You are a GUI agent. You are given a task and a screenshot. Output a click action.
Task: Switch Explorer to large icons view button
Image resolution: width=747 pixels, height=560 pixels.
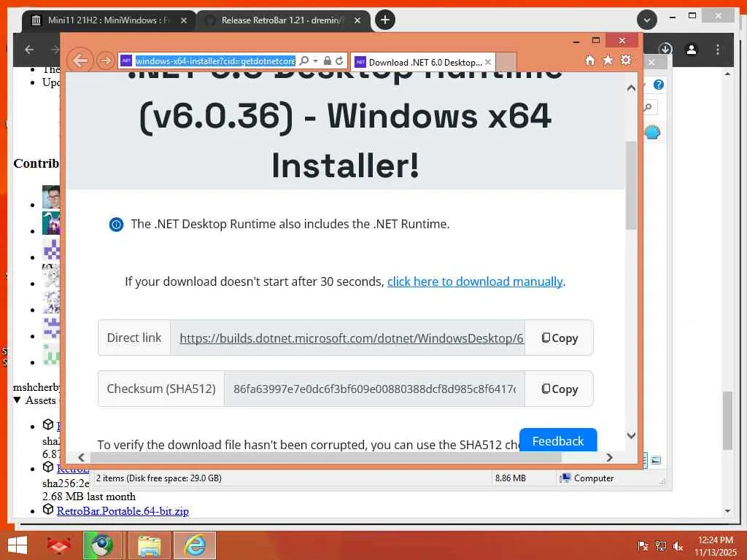point(656,460)
